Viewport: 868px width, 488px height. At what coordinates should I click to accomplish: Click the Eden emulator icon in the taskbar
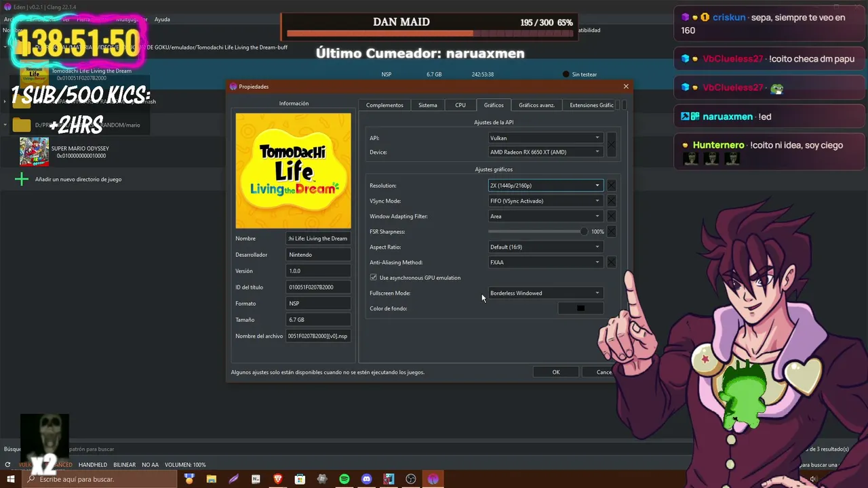[x=433, y=479]
